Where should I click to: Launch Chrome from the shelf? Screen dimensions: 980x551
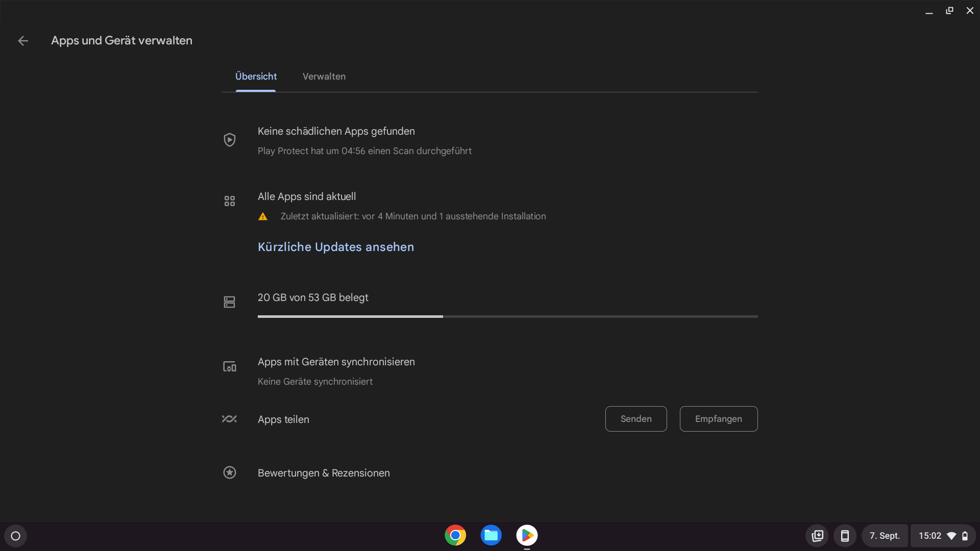point(455,535)
